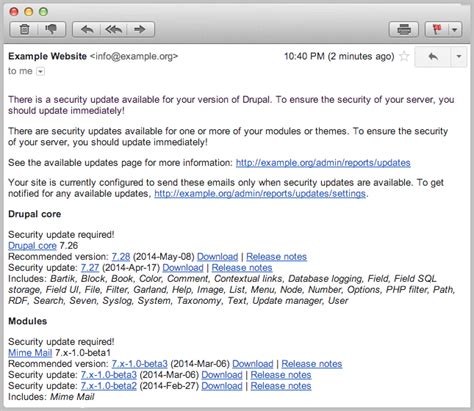This screenshot has height=411, width=474.
Task: Open version 7.x-1.0-beta3 recommended version link
Action: click(x=139, y=364)
